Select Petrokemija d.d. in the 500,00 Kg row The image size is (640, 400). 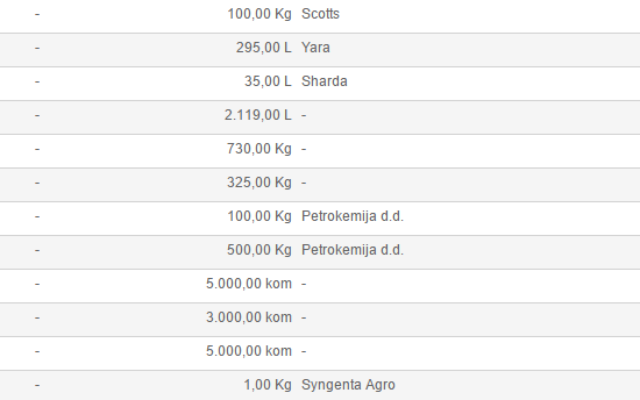[353, 250]
